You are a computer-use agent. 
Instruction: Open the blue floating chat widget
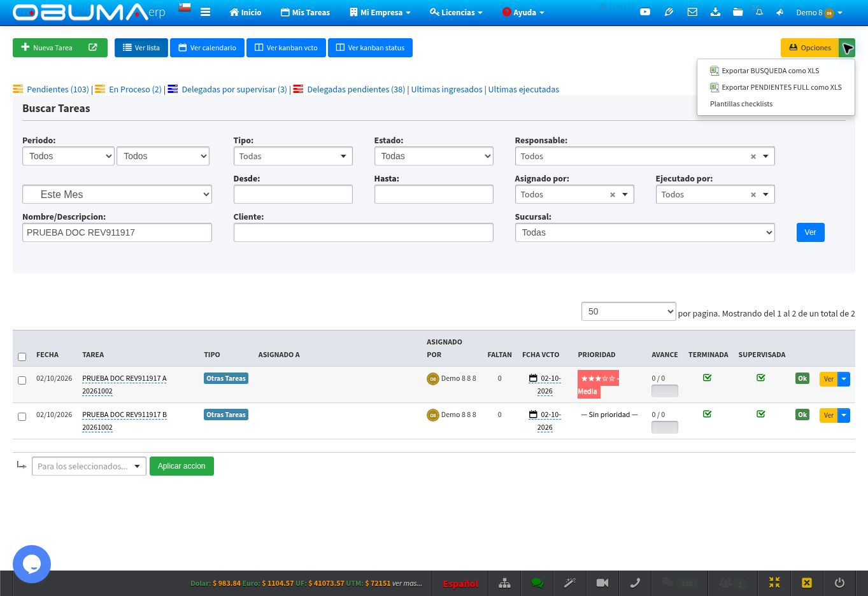click(32, 564)
